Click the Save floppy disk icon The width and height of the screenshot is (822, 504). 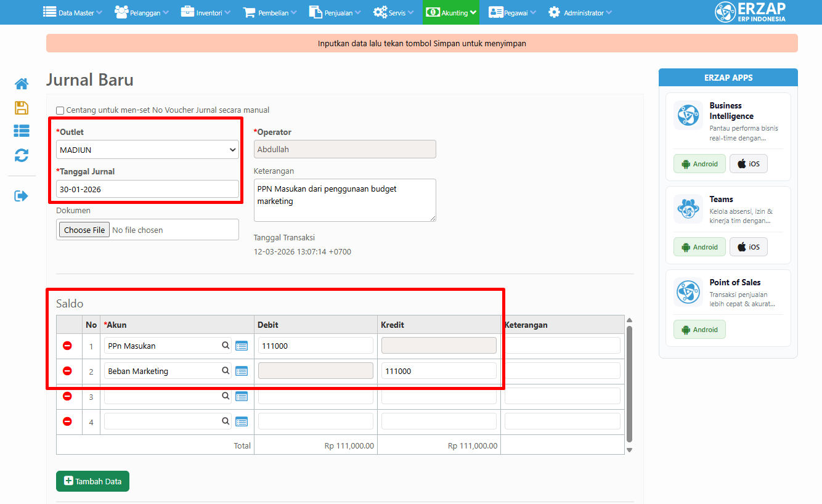pos(22,108)
